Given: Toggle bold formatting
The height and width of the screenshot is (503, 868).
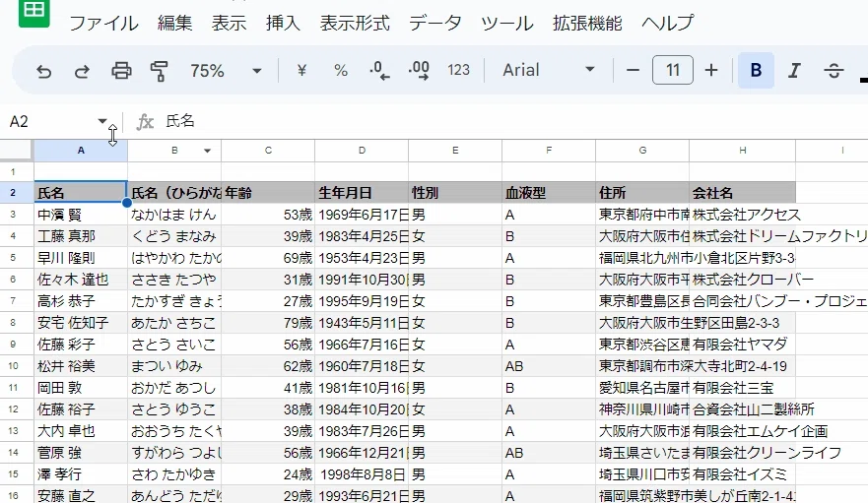Looking at the screenshot, I should coord(756,70).
